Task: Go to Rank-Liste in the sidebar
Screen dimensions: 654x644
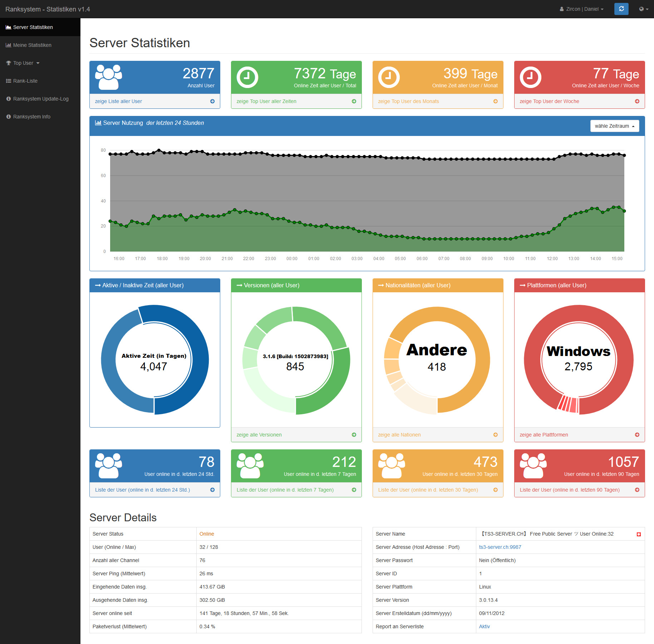Action: 25,81
